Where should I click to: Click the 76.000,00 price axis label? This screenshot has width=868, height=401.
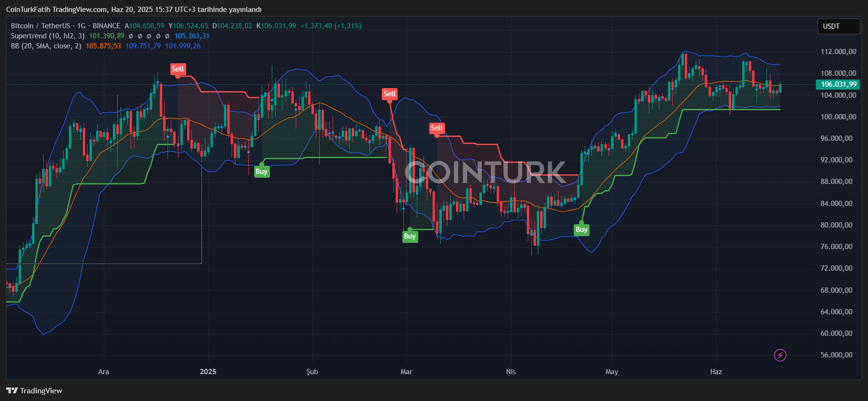[836, 247]
